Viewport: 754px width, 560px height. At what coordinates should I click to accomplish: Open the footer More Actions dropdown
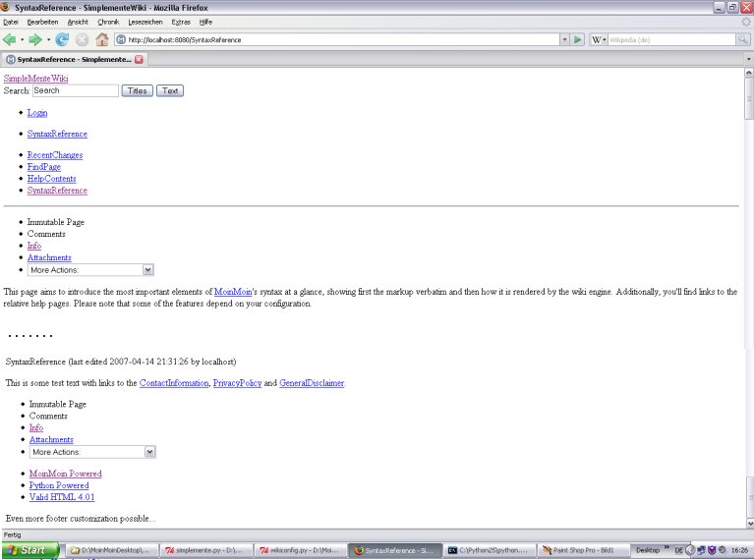(149, 452)
